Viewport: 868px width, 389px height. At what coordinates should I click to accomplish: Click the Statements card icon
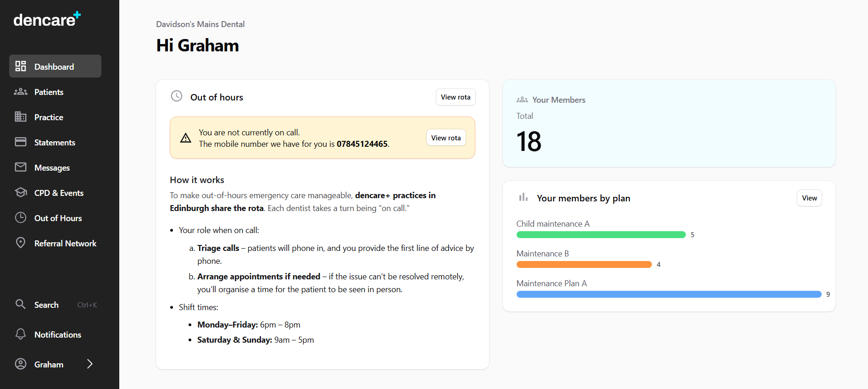tap(21, 142)
